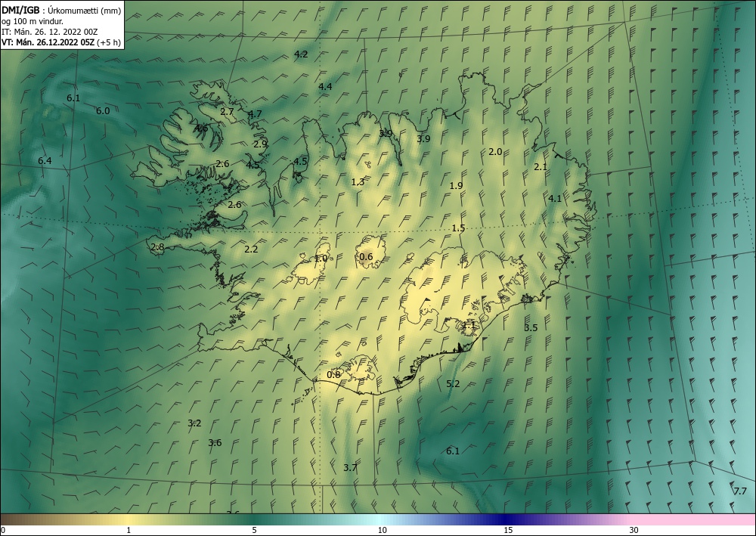Click the 1.1 value on the map
Screen dimensions: 756x536
click(x=469, y=327)
